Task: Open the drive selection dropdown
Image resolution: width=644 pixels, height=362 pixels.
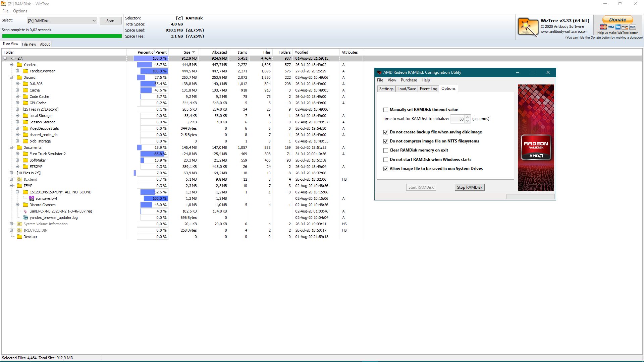Action: 94,21
